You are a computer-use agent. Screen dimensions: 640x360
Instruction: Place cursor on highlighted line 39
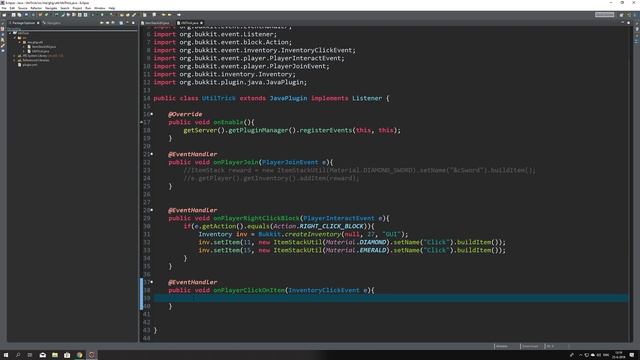click(x=391, y=298)
